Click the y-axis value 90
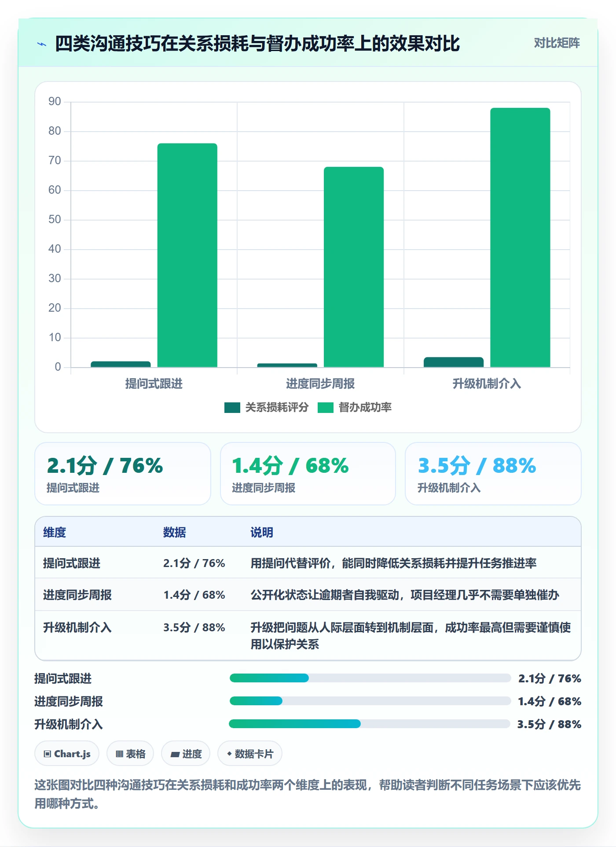Viewport: 616px width, 847px height. [55, 102]
